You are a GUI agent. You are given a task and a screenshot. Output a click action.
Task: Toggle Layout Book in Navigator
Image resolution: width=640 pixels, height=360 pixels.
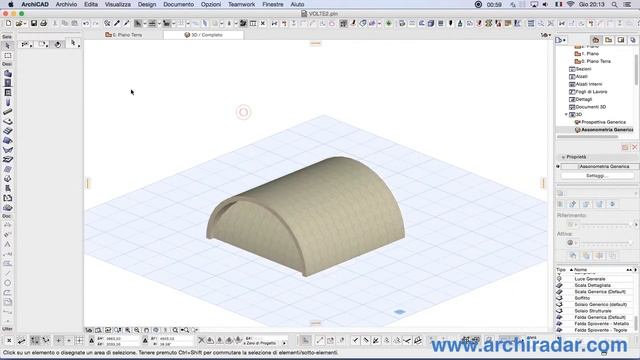click(x=621, y=40)
